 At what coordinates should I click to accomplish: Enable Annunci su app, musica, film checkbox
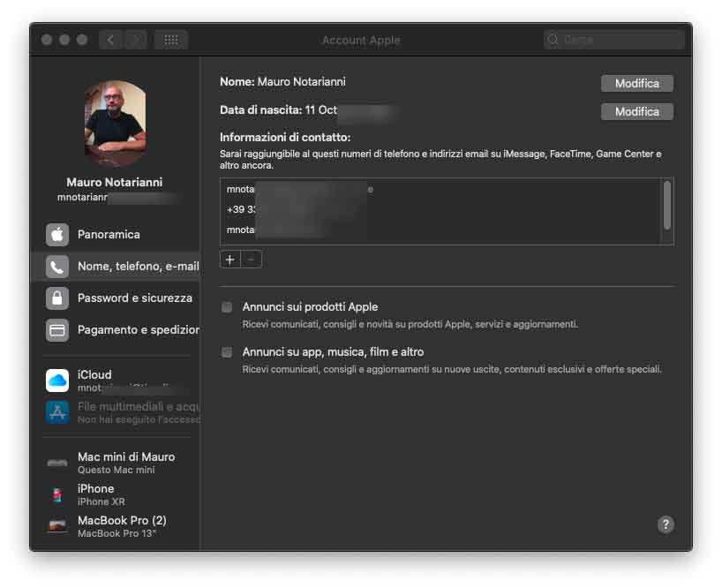click(227, 352)
